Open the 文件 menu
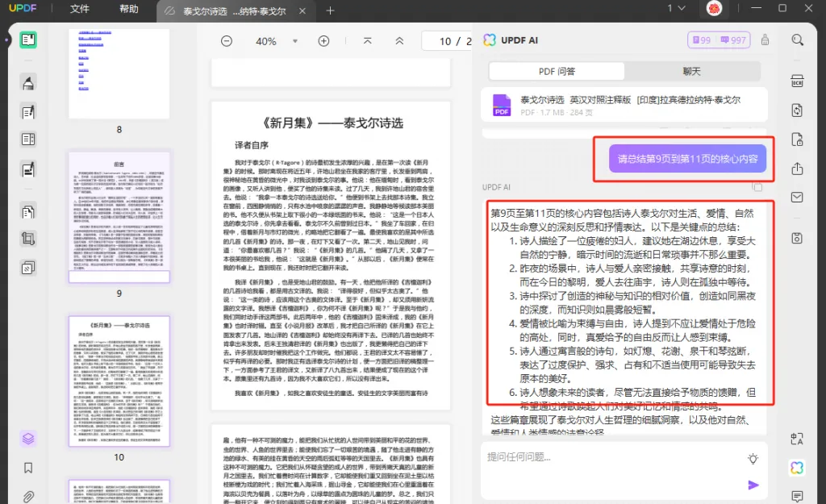The image size is (826, 504). [x=80, y=9]
